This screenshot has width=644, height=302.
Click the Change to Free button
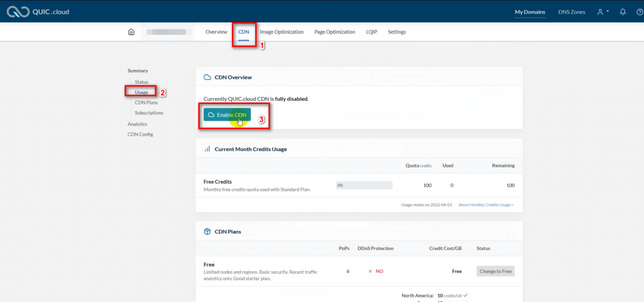tap(496, 271)
